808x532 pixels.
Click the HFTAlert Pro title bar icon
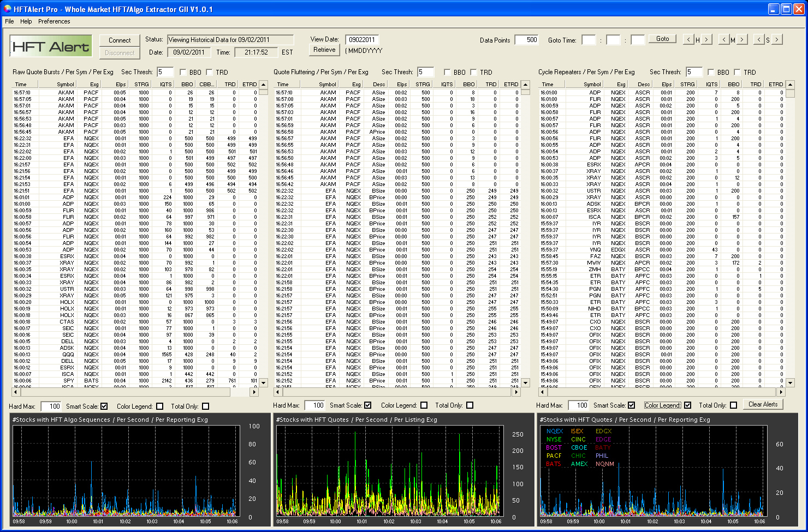pyautogui.click(x=7, y=9)
